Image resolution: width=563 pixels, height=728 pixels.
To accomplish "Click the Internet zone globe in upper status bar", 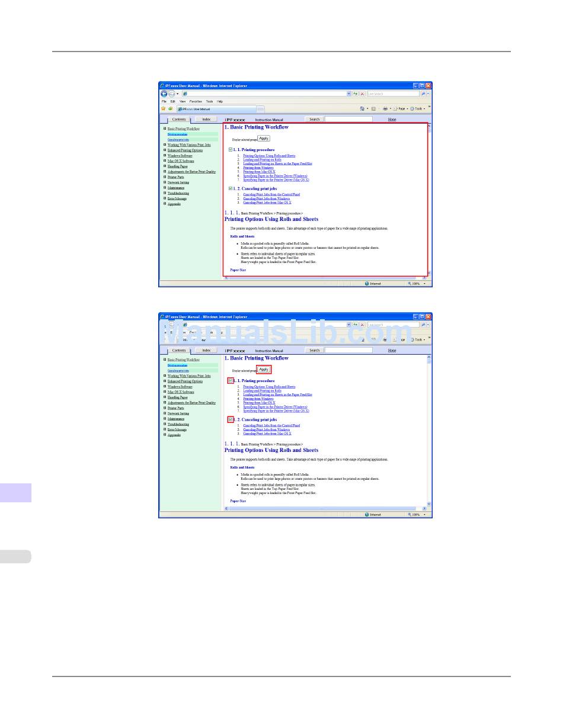I will click(x=367, y=284).
